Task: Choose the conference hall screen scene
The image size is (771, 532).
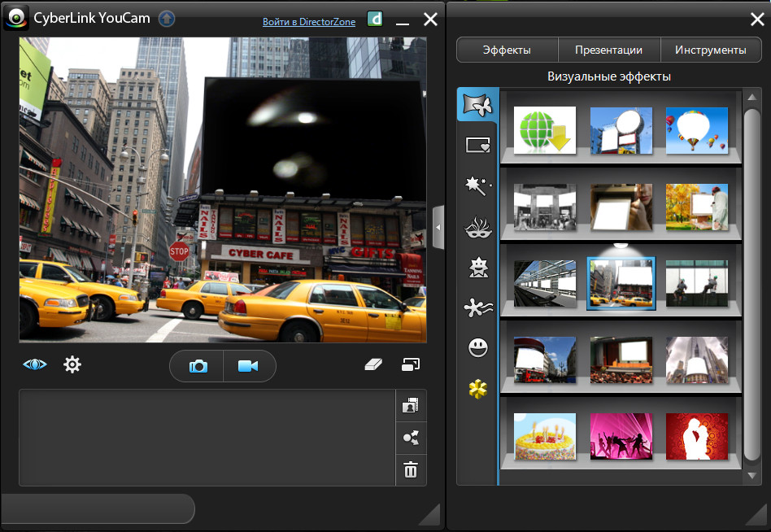Action: click(621, 360)
